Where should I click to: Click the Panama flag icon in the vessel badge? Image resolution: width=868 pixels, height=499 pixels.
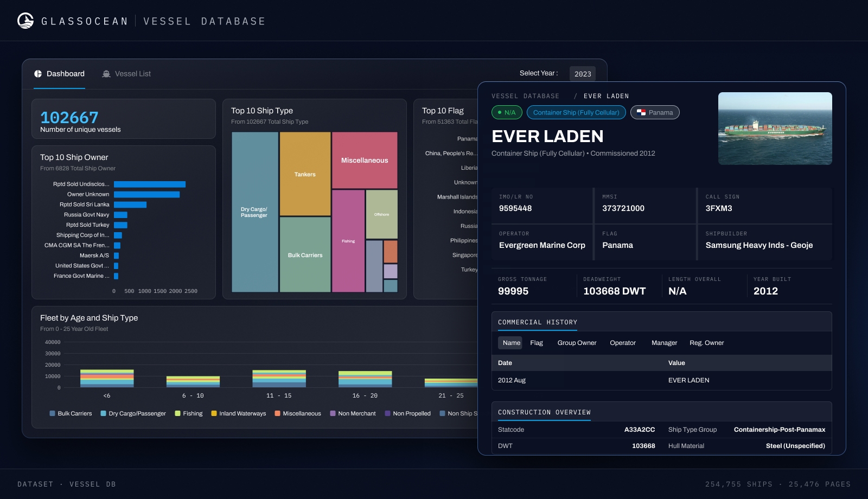click(x=641, y=112)
